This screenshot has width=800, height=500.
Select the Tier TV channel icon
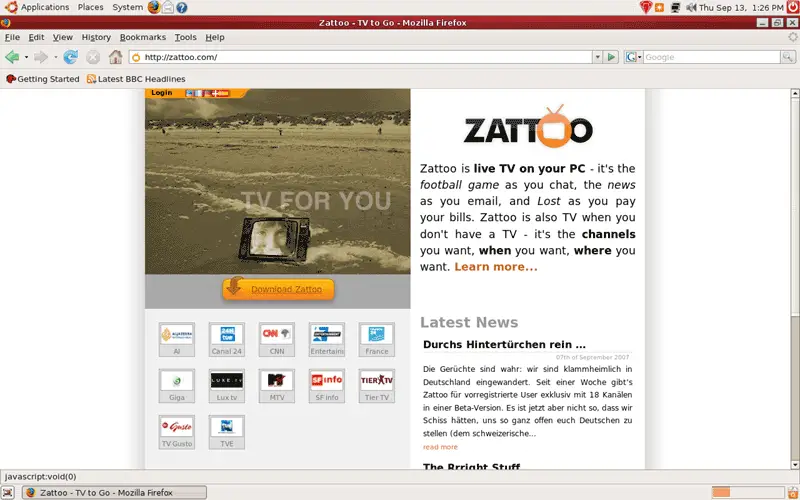point(377,386)
